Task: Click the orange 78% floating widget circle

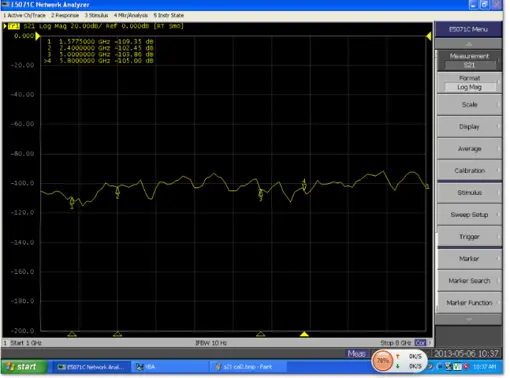Action: 383,361
